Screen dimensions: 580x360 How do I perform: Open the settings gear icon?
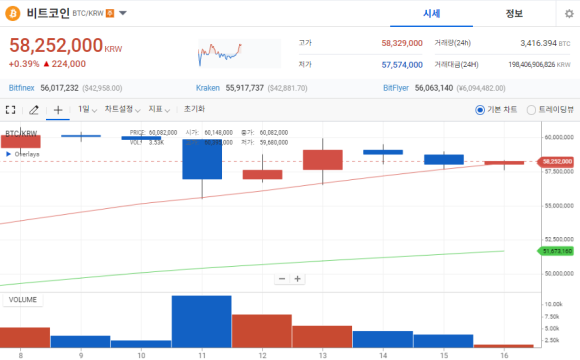[569, 14]
